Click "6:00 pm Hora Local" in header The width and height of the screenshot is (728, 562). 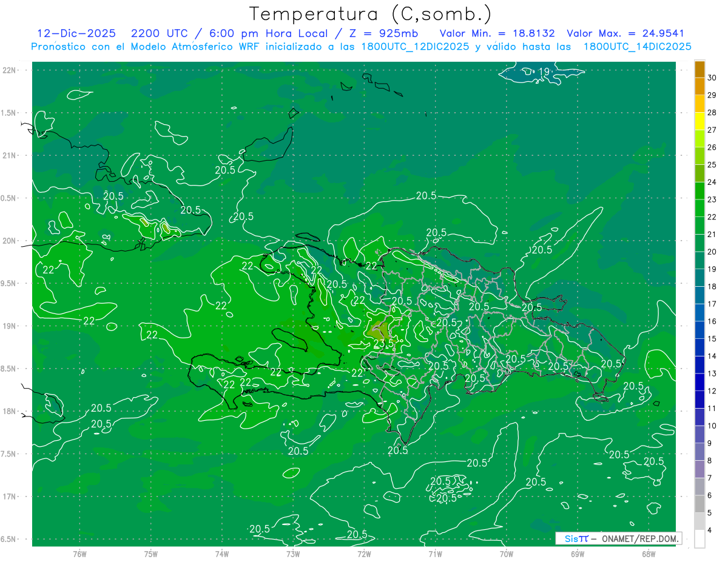tap(266, 33)
